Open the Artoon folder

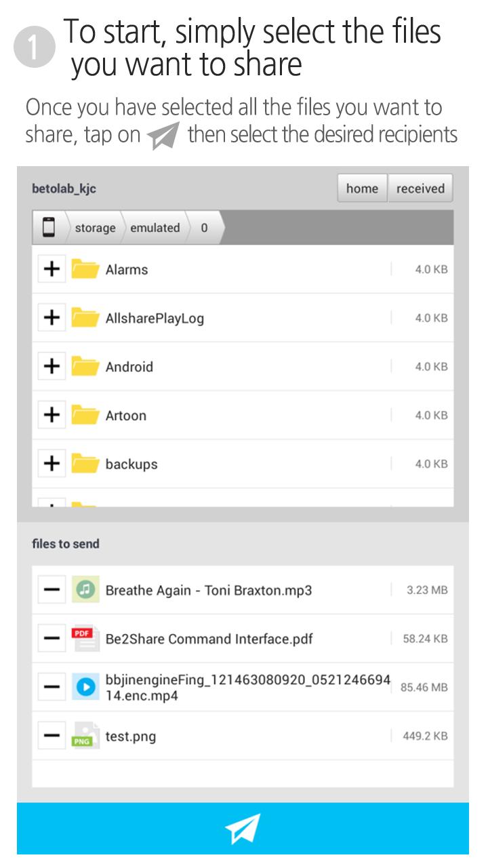tap(126, 416)
